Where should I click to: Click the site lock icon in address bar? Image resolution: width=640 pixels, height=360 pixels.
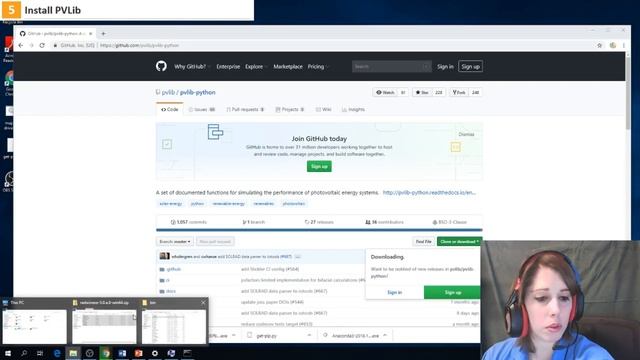pos(55,45)
